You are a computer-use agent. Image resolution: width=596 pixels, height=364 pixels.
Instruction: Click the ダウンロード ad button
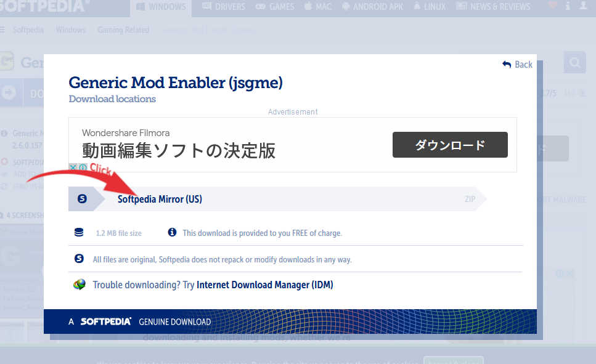click(450, 145)
